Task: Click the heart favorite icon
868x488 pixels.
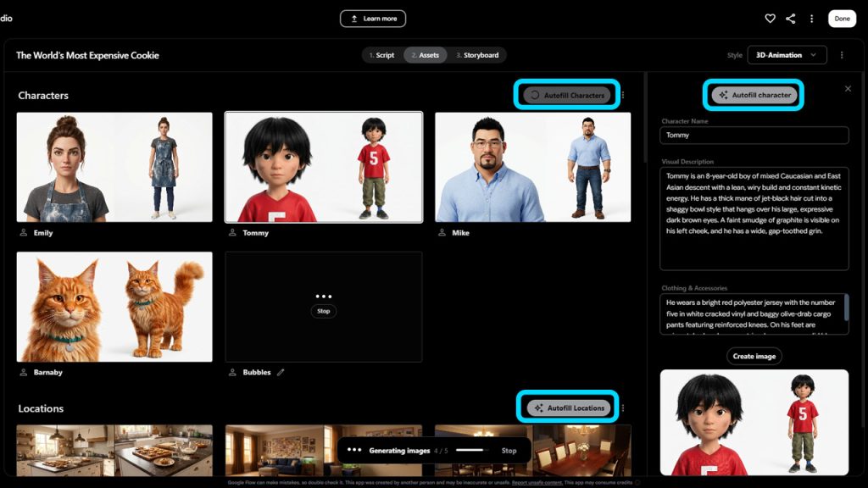Action: coord(770,19)
